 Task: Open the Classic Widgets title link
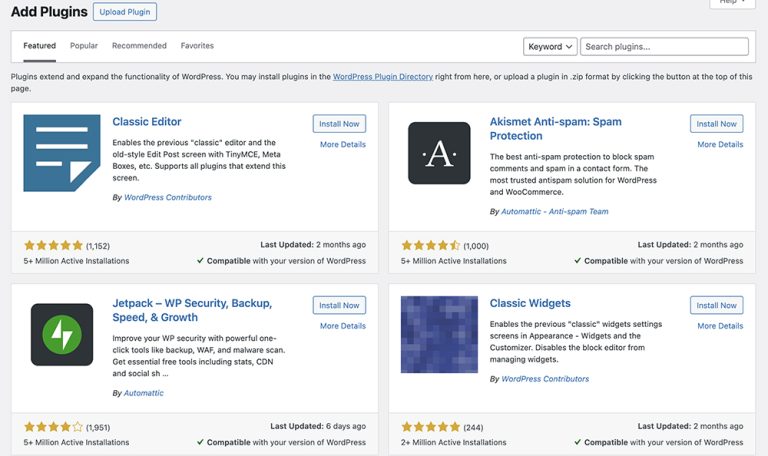(x=530, y=303)
